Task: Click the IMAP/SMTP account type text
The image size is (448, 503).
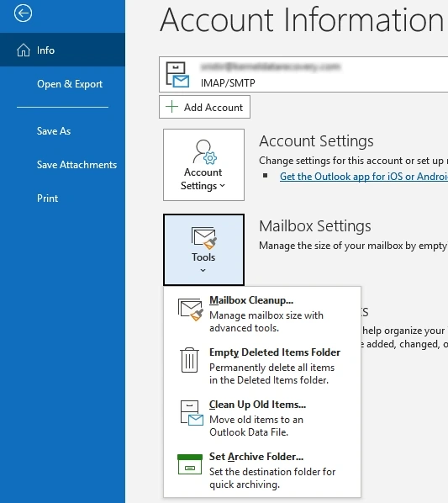Action: tap(228, 83)
